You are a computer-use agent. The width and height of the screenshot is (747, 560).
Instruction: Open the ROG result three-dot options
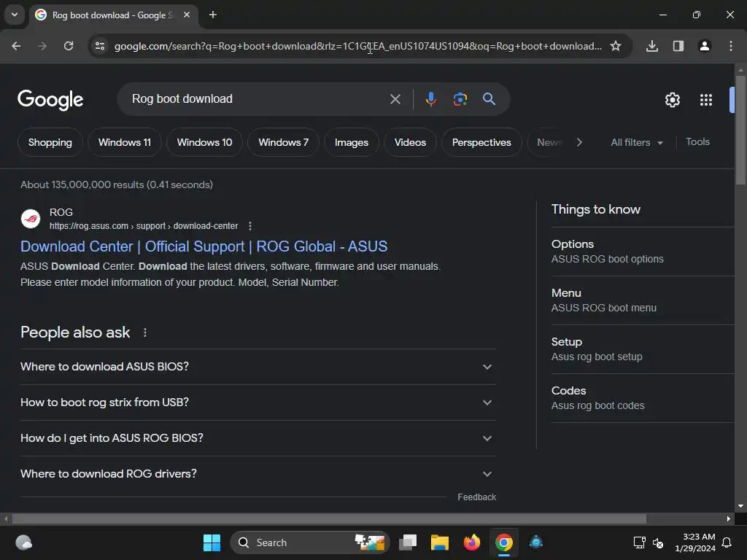(x=250, y=226)
